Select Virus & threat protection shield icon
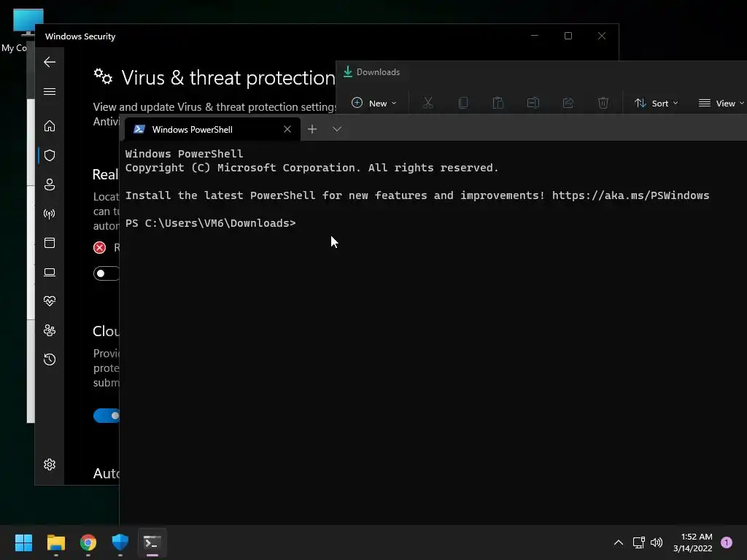This screenshot has height=560, width=747. 50,155
